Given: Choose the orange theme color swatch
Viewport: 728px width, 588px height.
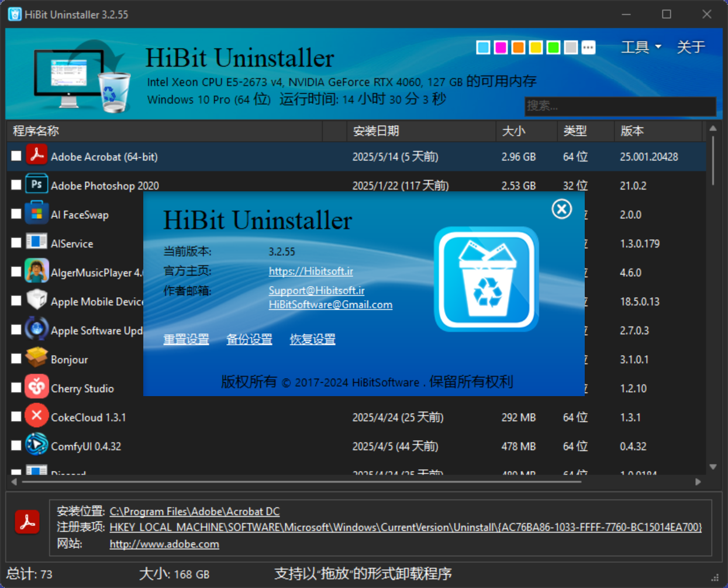Looking at the screenshot, I should [x=519, y=47].
